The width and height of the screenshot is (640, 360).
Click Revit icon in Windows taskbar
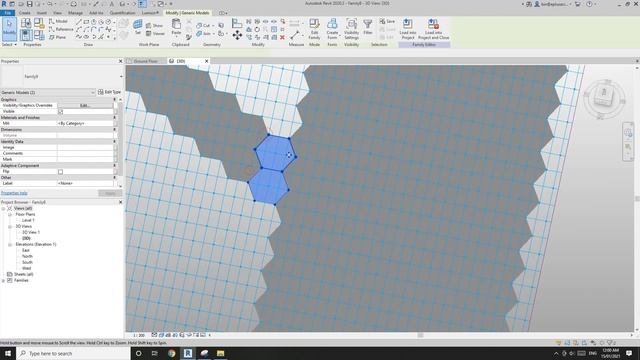188,353
